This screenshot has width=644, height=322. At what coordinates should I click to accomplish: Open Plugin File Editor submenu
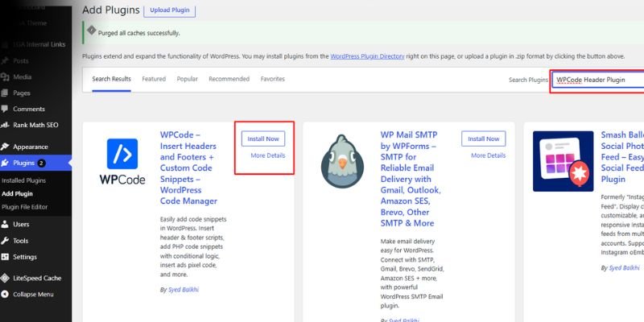[x=25, y=207]
